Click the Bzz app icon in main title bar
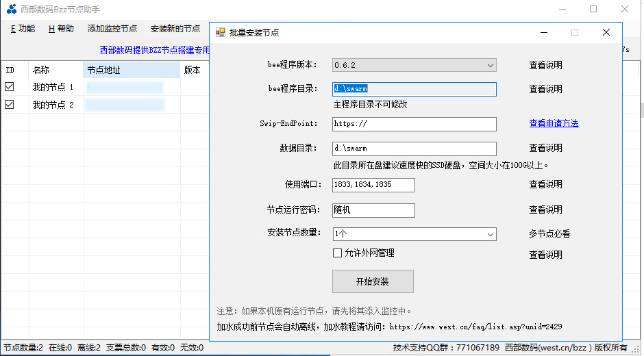 click(12, 10)
